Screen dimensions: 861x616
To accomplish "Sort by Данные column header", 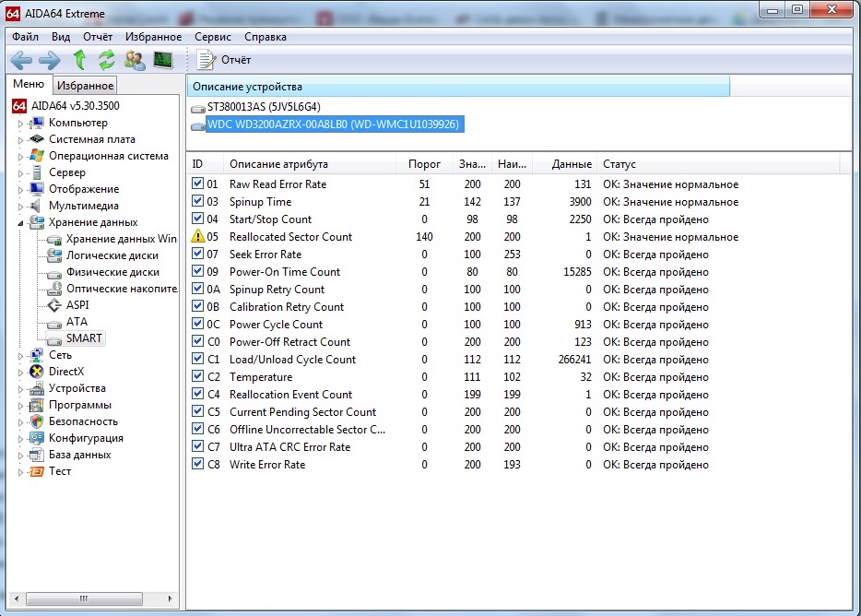I will tap(564, 164).
